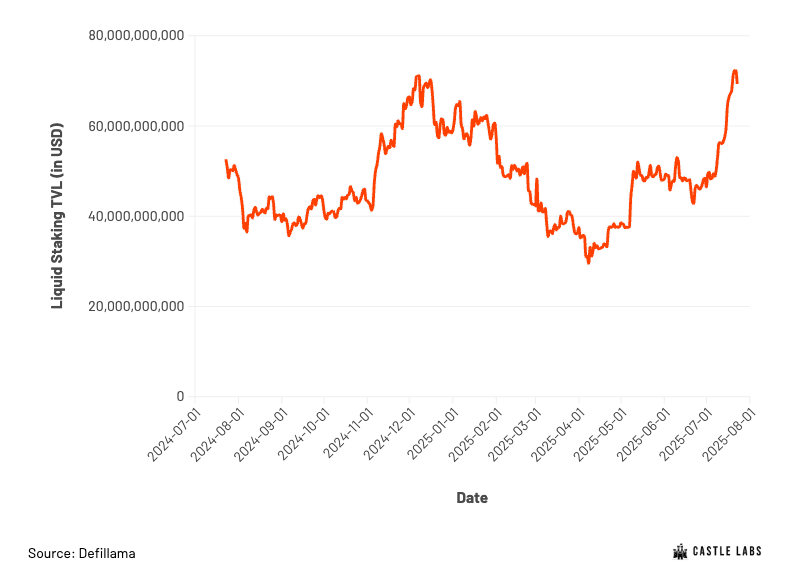Click the line's starting point in July 2024
The height and width of the screenshot is (575, 794).
point(226,160)
